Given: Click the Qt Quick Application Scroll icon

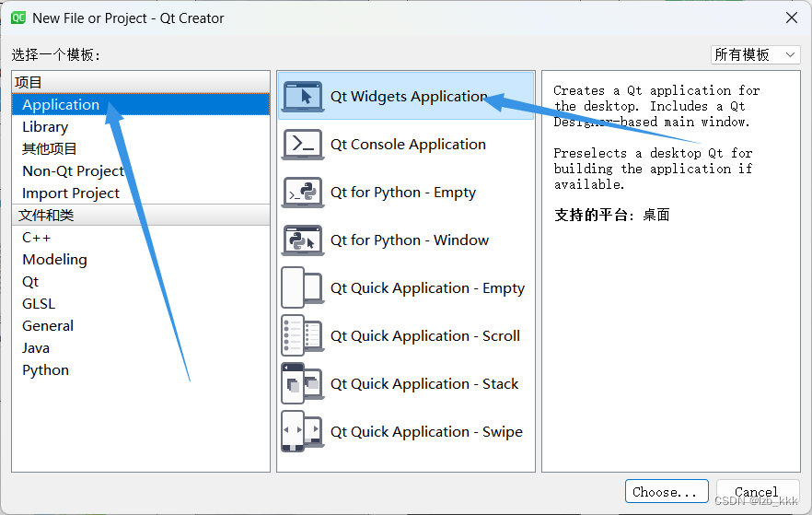Looking at the screenshot, I should [x=302, y=335].
